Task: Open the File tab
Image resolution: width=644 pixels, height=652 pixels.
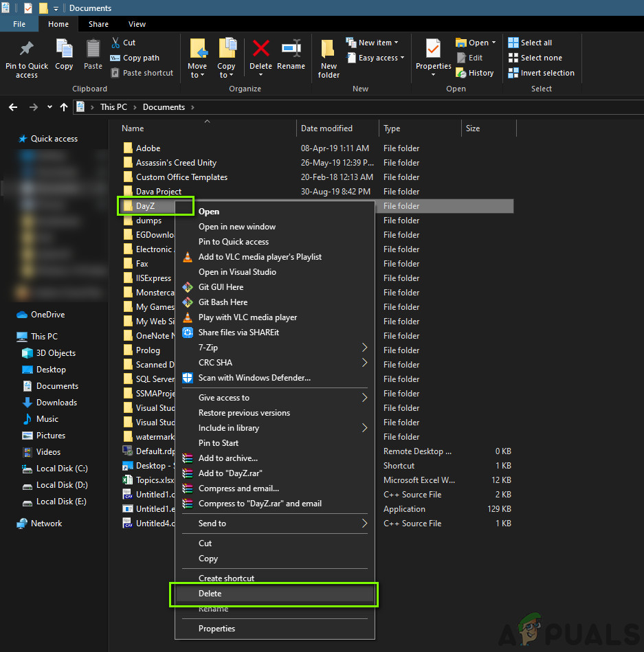Action: coord(19,24)
